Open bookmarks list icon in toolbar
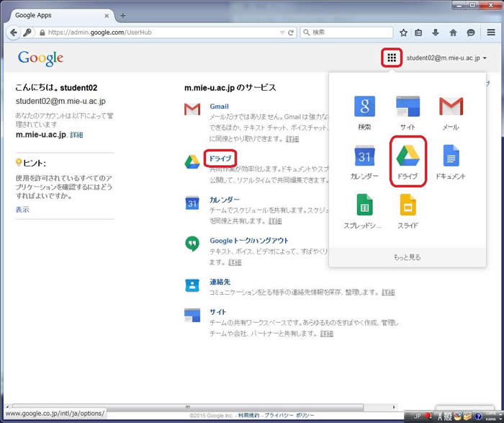 [x=418, y=32]
